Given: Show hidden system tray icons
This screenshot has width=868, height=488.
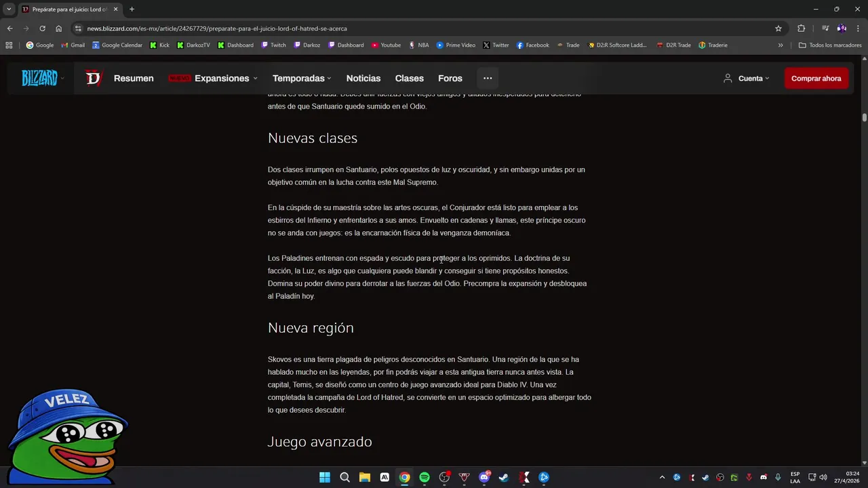Looking at the screenshot, I should (x=662, y=477).
